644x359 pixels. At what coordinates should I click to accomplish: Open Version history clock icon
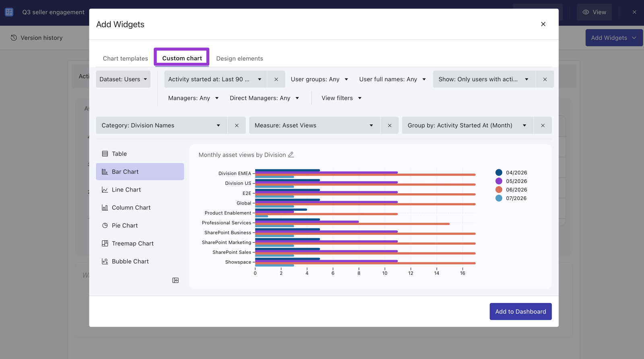14,37
